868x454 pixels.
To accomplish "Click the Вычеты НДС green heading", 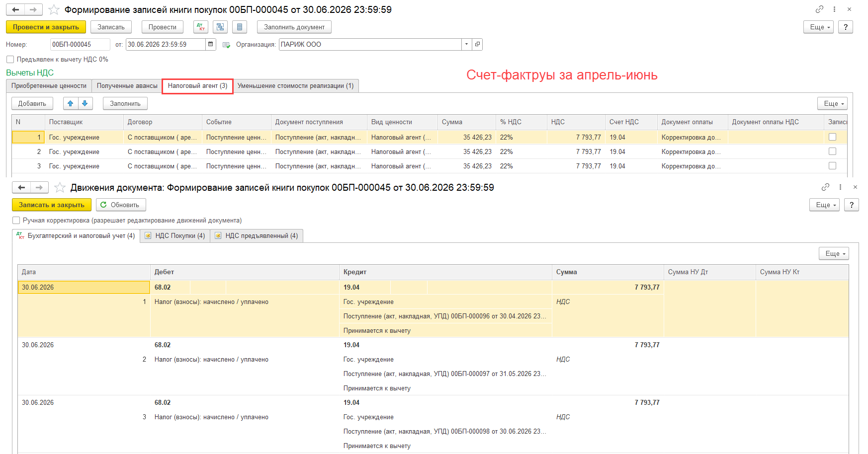I will 30,73.
